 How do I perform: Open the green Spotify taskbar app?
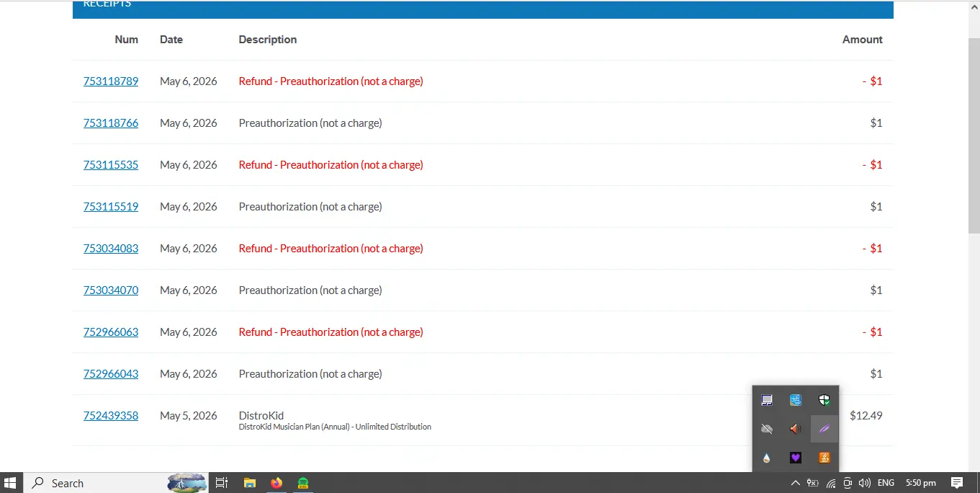click(x=304, y=483)
